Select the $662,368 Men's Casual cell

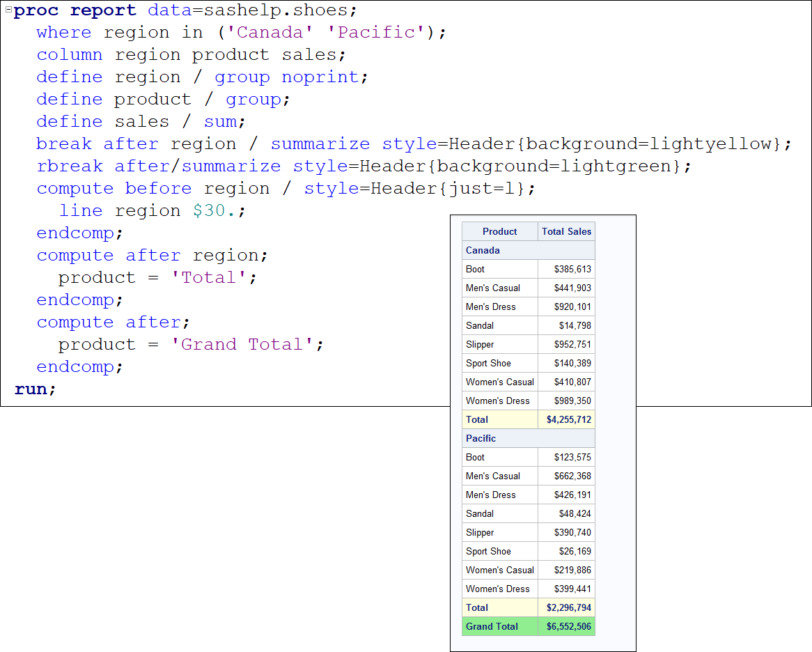click(x=567, y=476)
